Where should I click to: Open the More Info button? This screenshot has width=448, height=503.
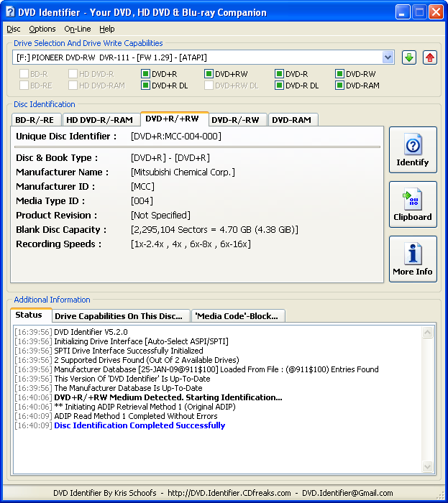point(413,259)
